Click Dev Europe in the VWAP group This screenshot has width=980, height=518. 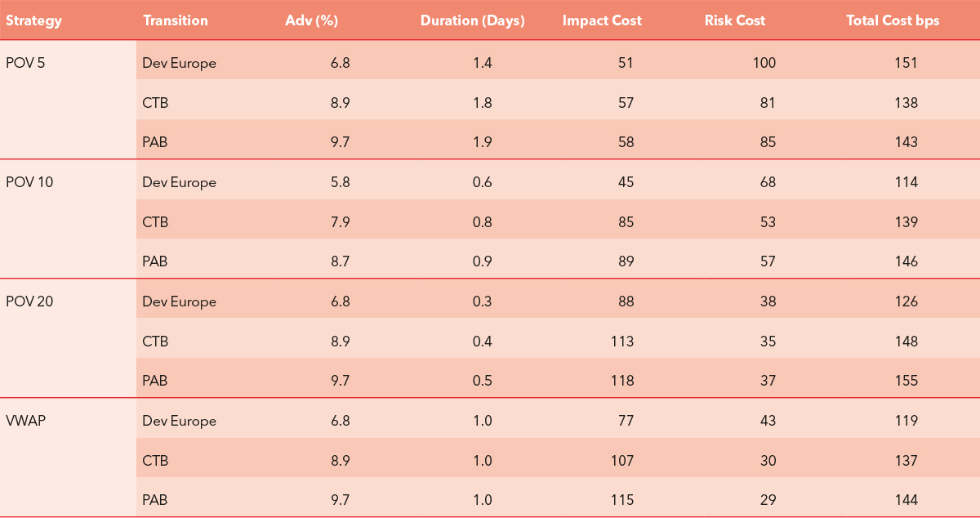(179, 421)
